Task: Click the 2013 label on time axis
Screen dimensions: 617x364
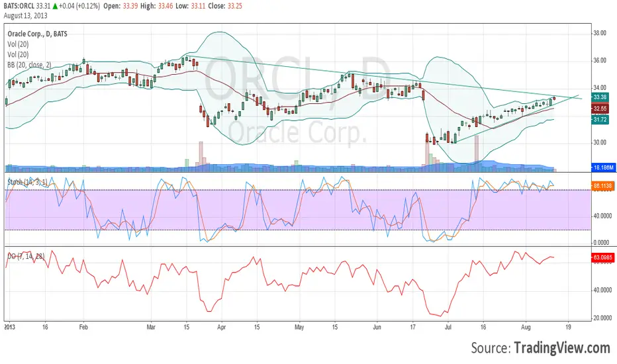Action: (x=9, y=327)
